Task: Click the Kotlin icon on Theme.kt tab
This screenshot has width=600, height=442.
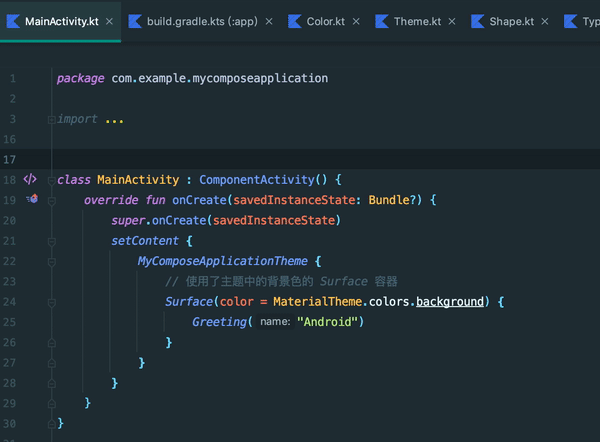Action: coord(382,21)
